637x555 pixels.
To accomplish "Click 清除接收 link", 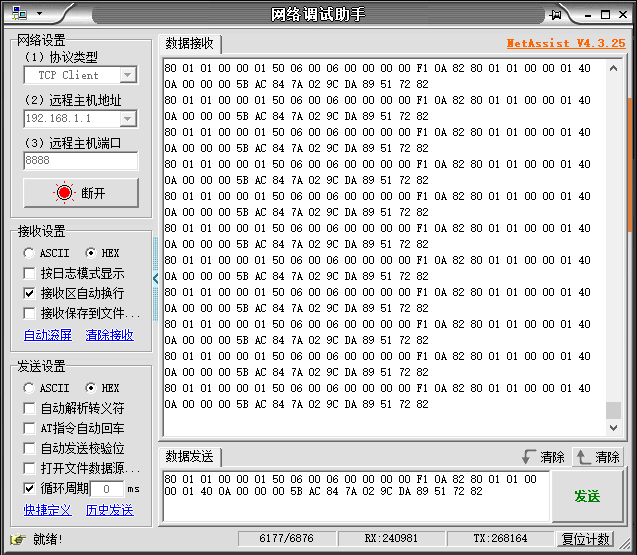I will click(x=109, y=335).
